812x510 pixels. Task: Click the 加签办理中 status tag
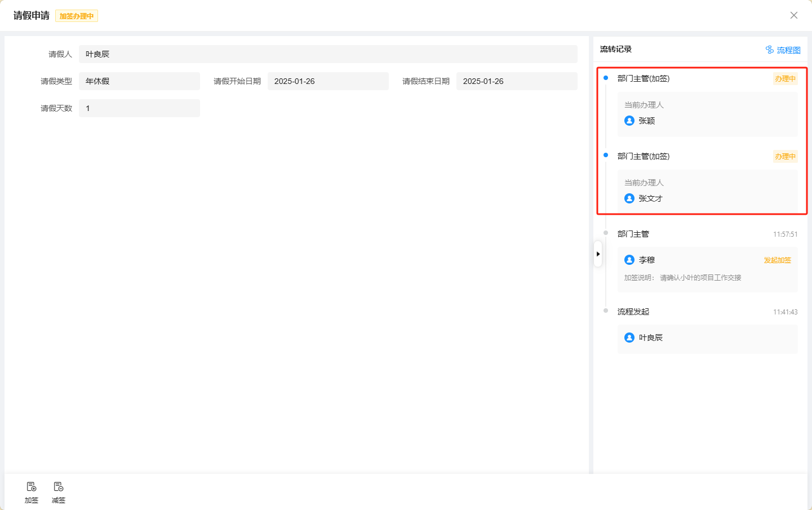[x=77, y=16]
